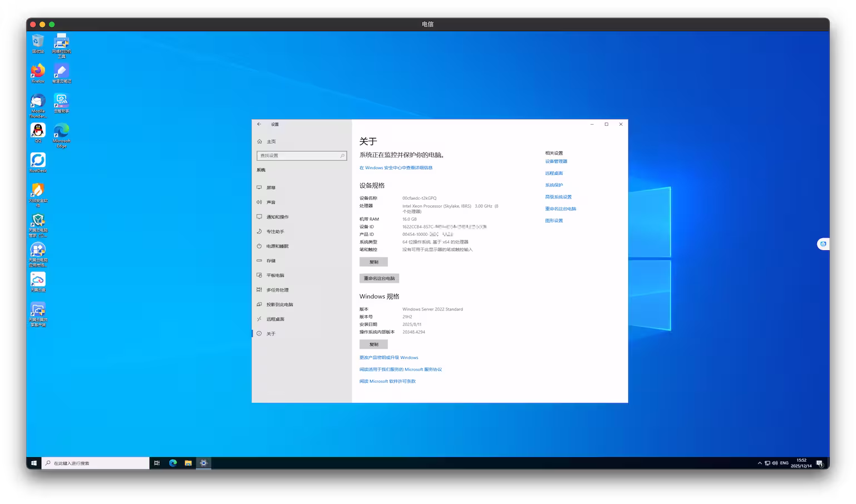
Task: Switch to the 远程桌面 settings page
Action: (x=276, y=319)
